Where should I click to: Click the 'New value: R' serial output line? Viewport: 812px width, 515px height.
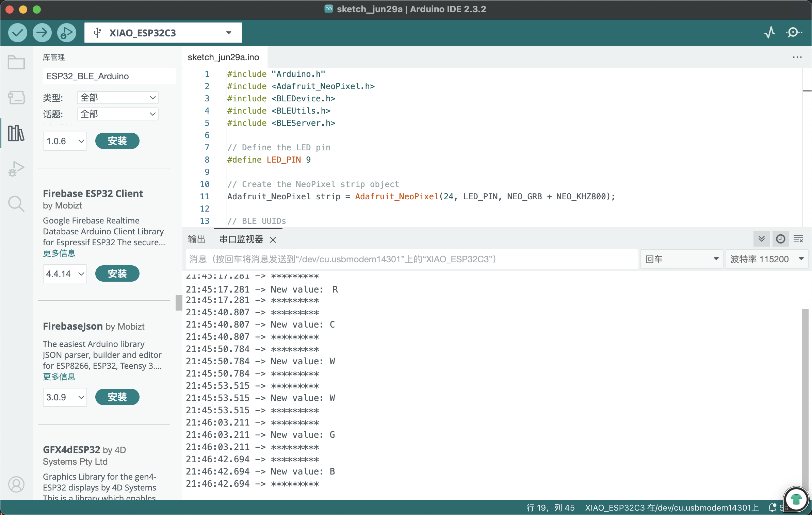click(x=262, y=289)
